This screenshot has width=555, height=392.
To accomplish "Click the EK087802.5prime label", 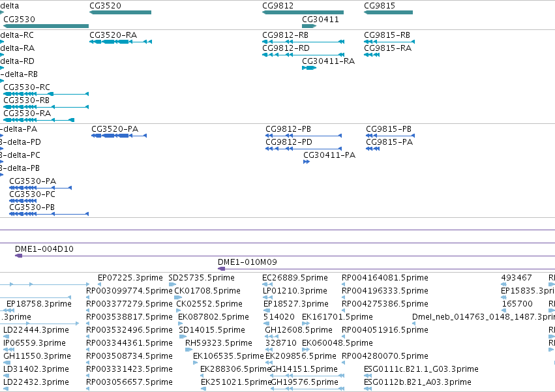I will pos(213,317).
